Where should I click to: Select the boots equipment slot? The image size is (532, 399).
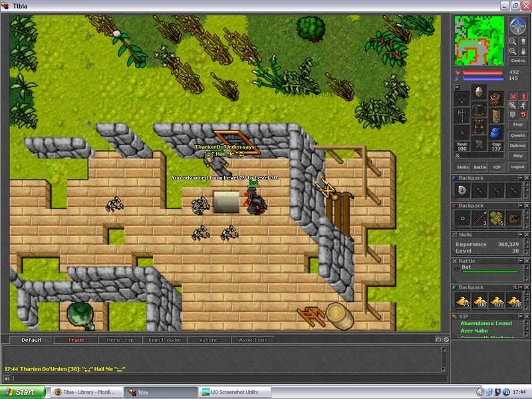coord(479,144)
